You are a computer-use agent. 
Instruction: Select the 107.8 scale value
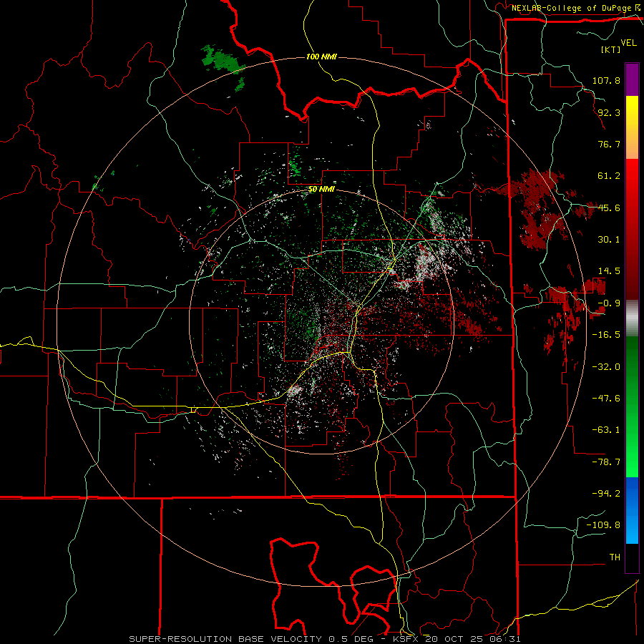[606, 80]
